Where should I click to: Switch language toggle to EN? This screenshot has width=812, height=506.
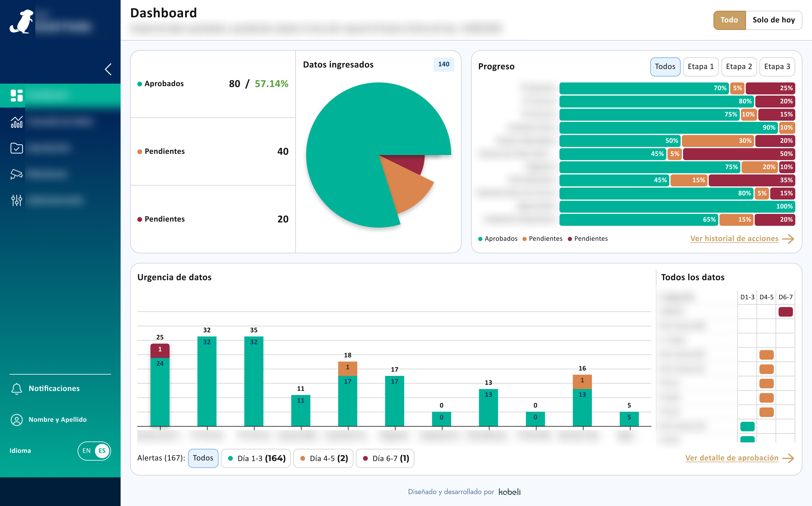point(86,451)
